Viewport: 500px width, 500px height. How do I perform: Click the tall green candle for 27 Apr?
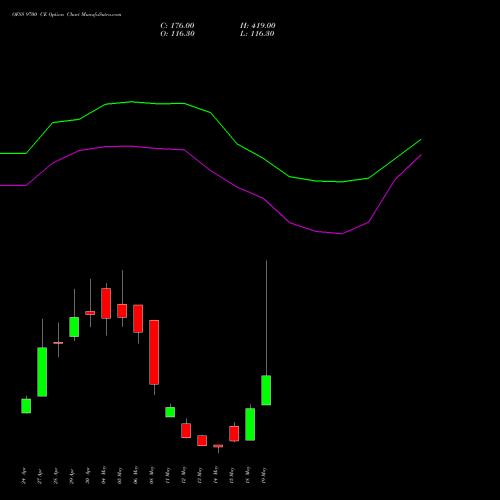(42, 372)
